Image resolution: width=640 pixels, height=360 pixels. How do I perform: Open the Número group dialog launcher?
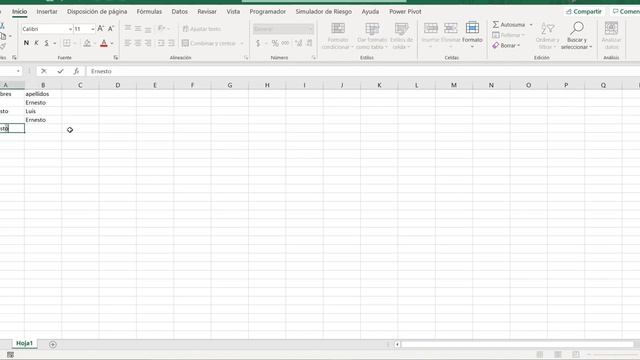314,58
